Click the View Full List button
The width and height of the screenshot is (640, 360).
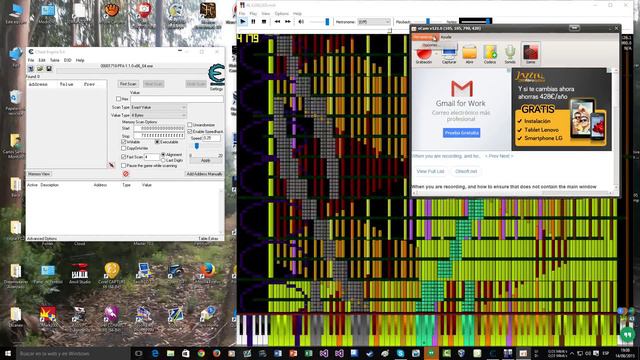pyautogui.click(x=430, y=171)
